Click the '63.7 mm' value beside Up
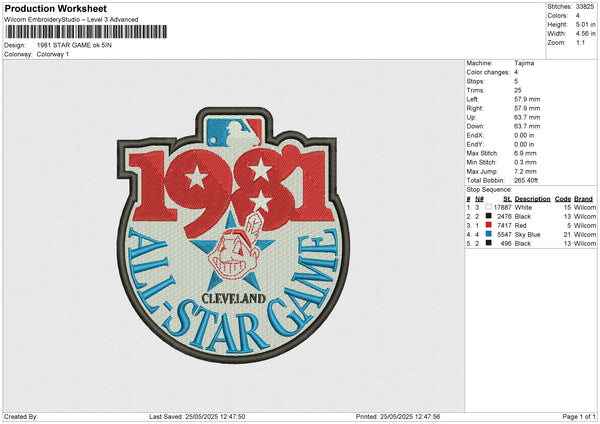Image resolution: width=600 pixels, height=424 pixels. [527, 117]
